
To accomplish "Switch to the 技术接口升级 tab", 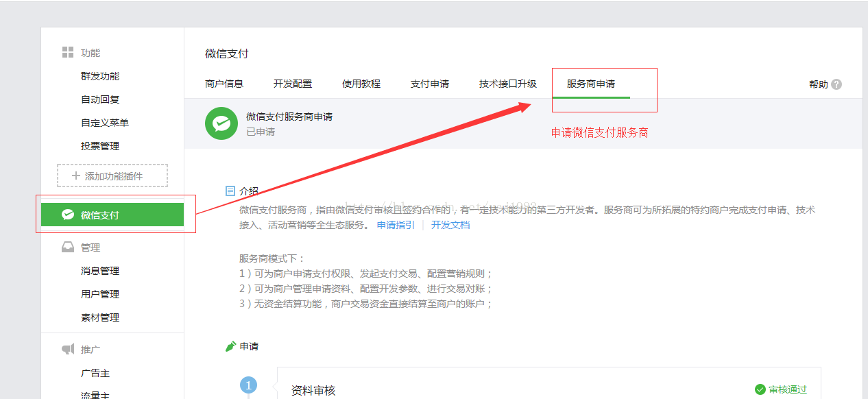I will 508,84.
